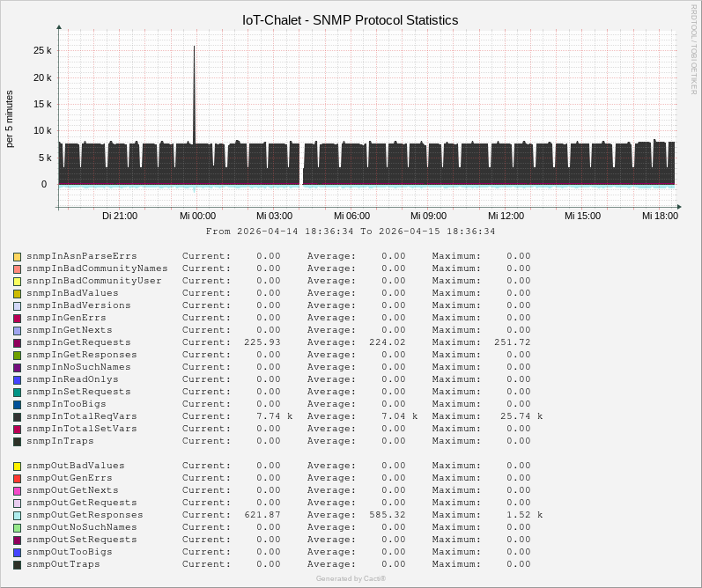Image resolution: width=702 pixels, height=588 pixels.
Task: Click the per 5 minutes axis title
Action: (10, 119)
